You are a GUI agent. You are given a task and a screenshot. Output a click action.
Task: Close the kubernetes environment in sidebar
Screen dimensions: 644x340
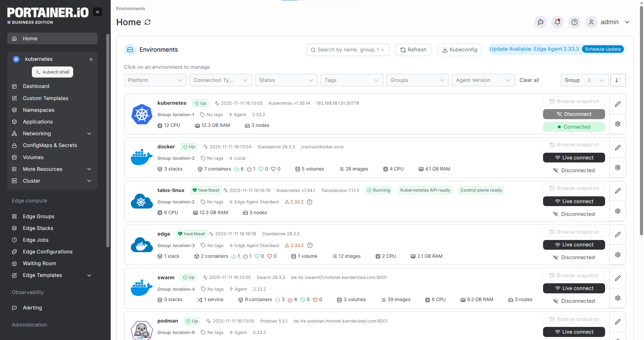coord(91,59)
